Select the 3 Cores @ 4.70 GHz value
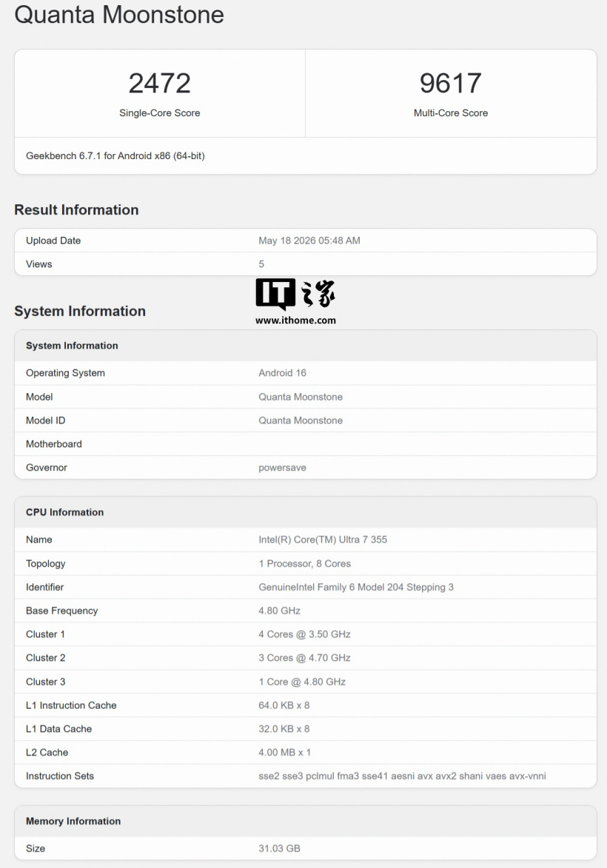The image size is (607, 868). click(x=304, y=658)
